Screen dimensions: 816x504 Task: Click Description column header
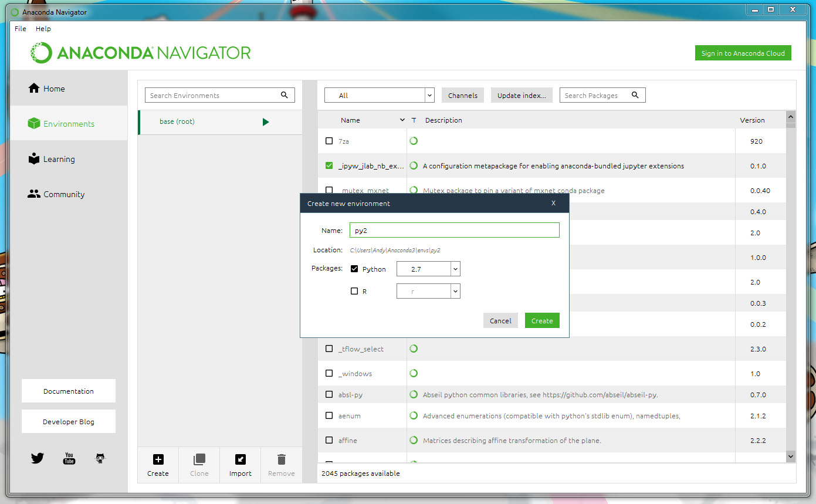tap(443, 120)
